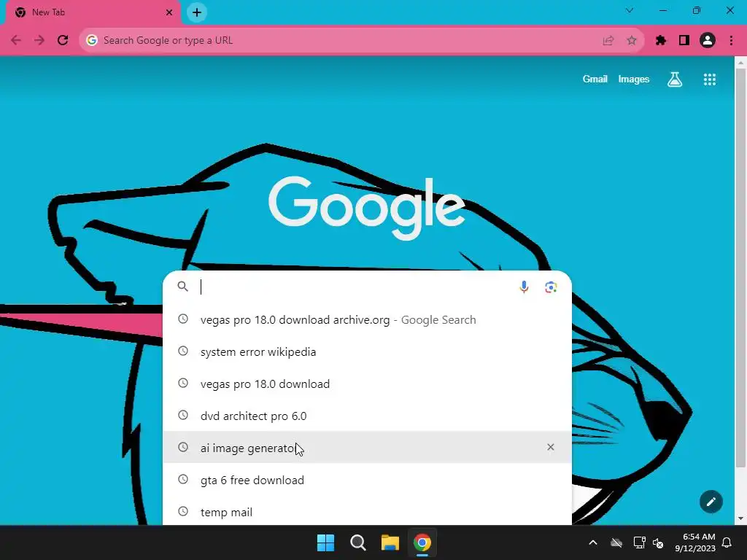This screenshot has height=560, width=747.
Task: Select suggestion gta 6 free download
Action: pos(367,480)
